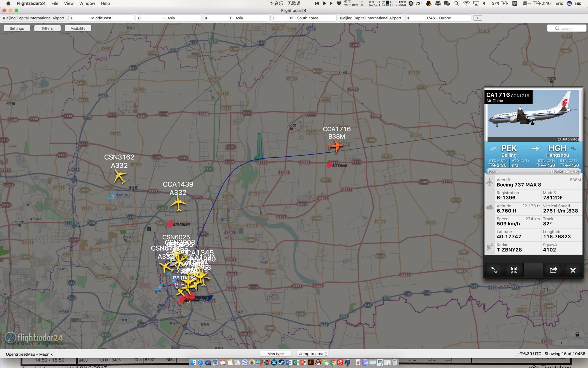The width and height of the screenshot is (588, 368).
Task: Click the flight progress bar in panel
Action: coord(533,172)
